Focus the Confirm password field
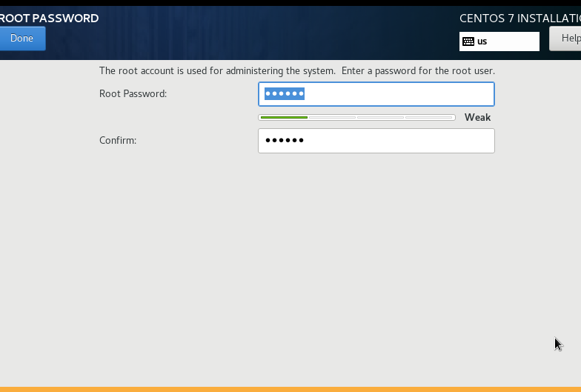The height and width of the screenshot is (392, 581). point(376,141)
